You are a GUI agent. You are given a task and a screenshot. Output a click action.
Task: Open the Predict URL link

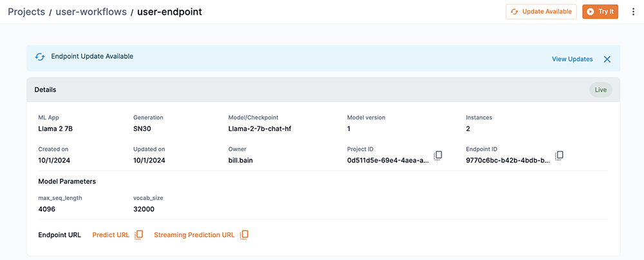tap(111, 235)
